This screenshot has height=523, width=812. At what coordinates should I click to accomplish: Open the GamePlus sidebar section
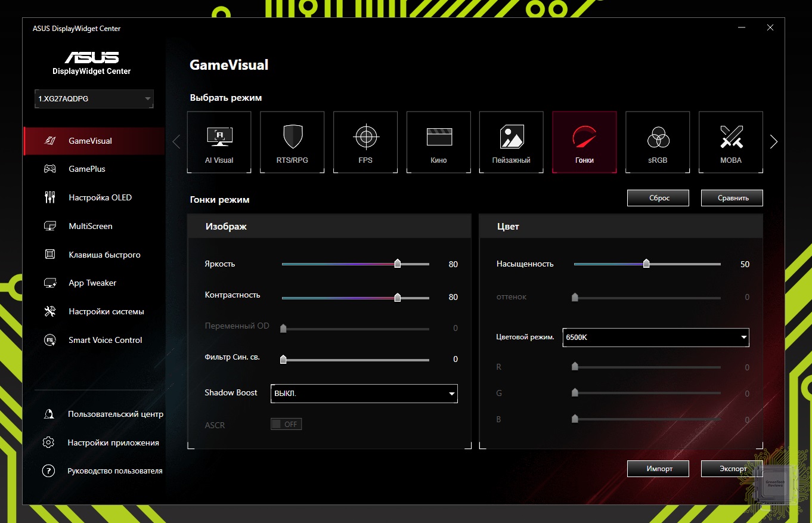click(87, 169)
